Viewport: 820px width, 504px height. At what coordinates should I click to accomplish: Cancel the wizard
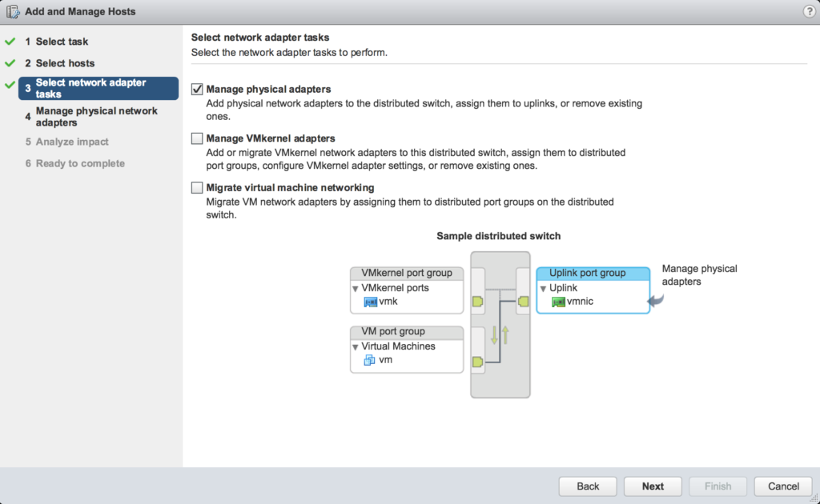[x=783, y=486]
